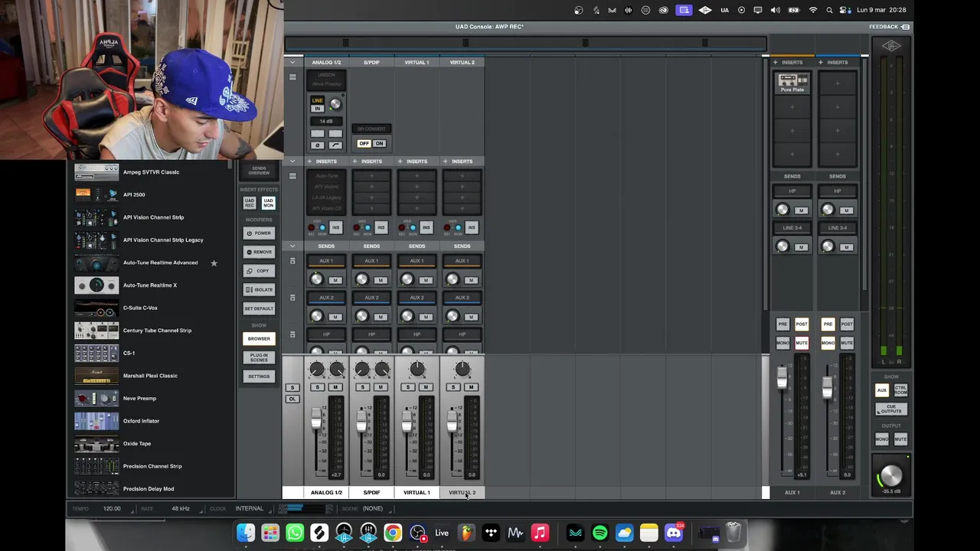Select the Virtual 2 channel label
The width and height of the screenshot is (980, 551).
(x=462, y=493)
